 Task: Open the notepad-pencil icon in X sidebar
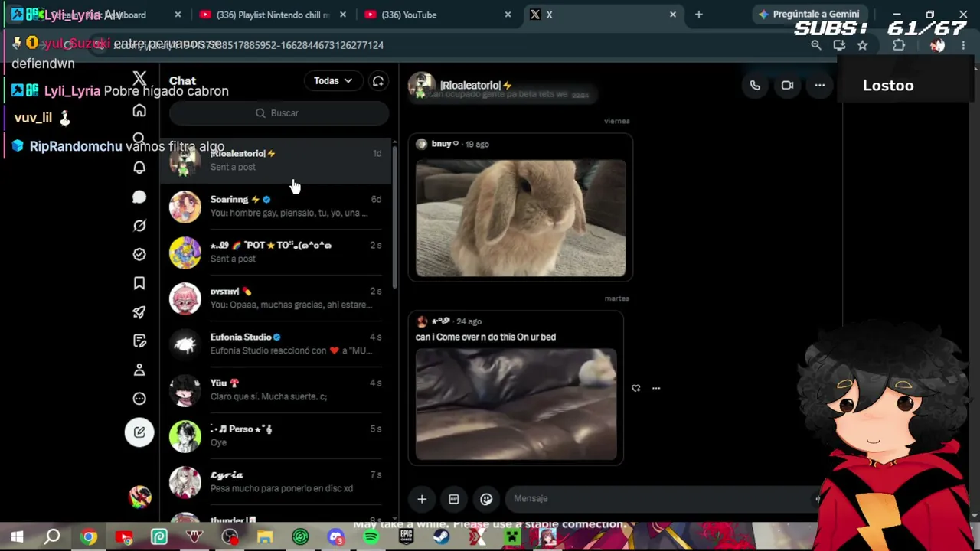[x=139, y=341]
